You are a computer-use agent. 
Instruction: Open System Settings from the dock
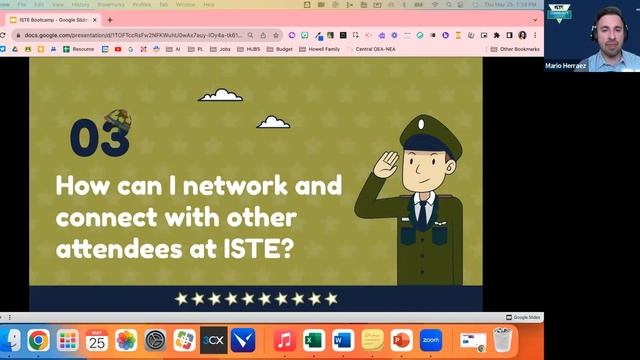click(156, 340)
